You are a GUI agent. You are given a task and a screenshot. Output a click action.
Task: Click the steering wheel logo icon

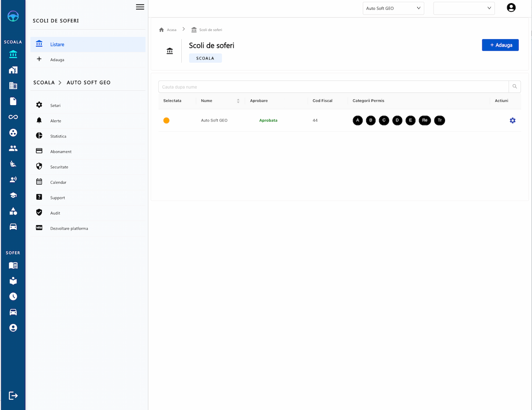13,16
